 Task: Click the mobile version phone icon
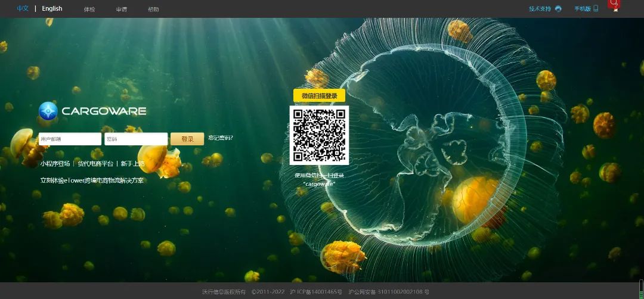(596, 9)
